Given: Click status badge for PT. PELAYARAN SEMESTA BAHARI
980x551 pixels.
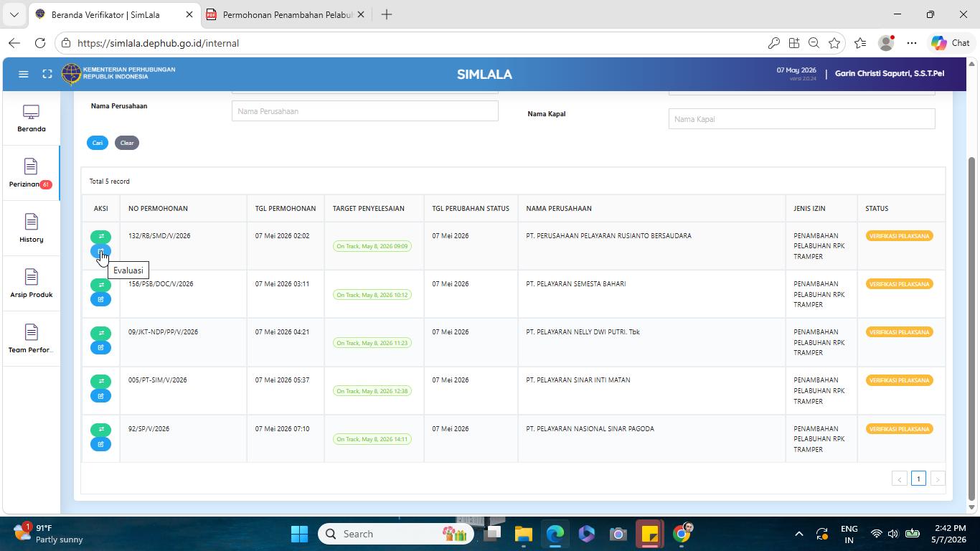Looking at the screenshot, I should (x=899, y=284).
